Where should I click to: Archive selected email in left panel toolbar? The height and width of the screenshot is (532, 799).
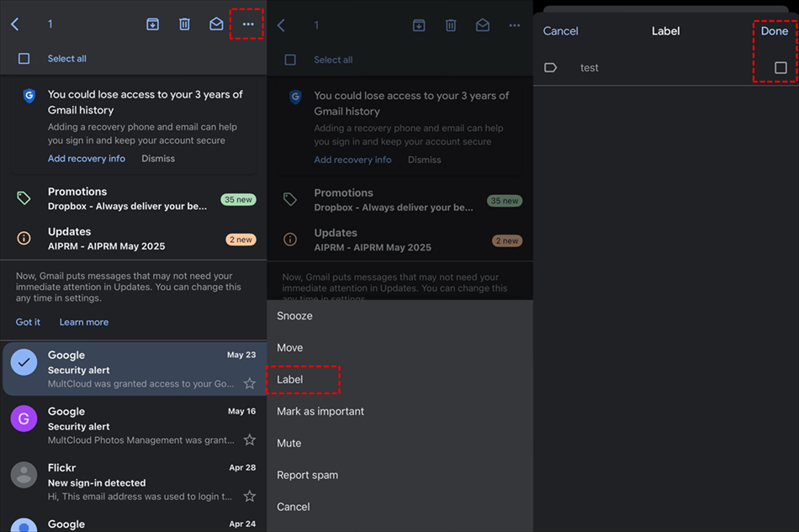(152, 24)
